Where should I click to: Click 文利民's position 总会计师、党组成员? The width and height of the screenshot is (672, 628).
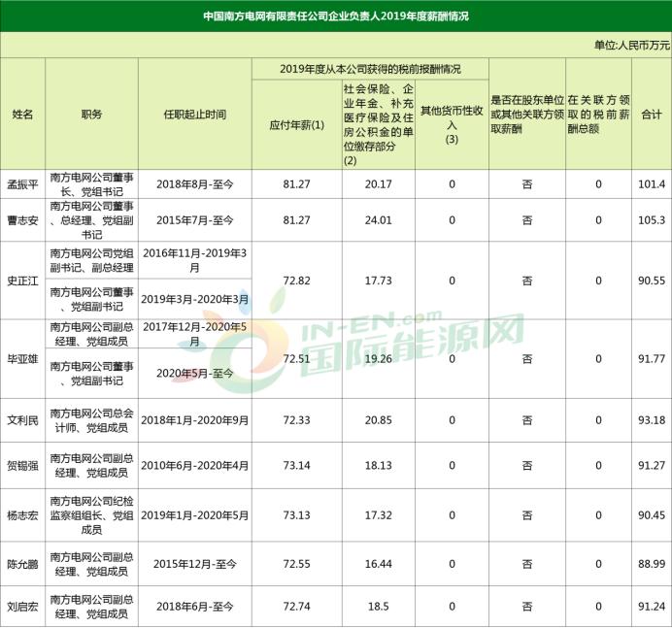pyautogui.click(x=91, y=420)
